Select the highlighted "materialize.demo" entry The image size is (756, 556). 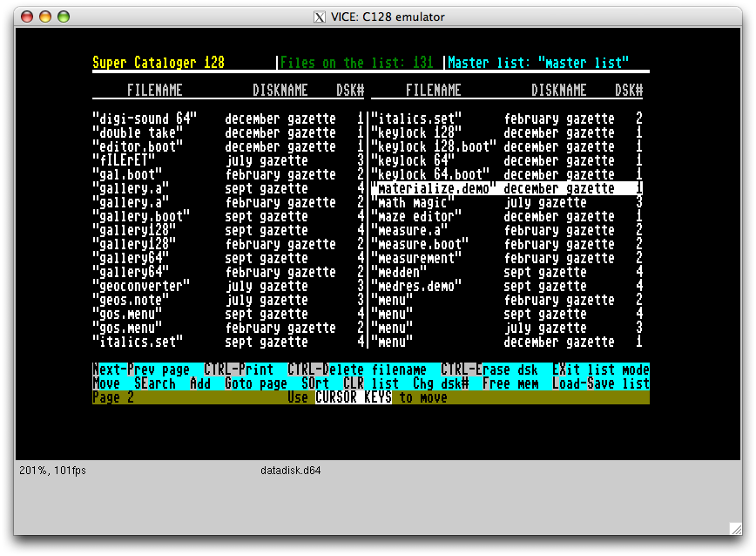pos(434,188)
